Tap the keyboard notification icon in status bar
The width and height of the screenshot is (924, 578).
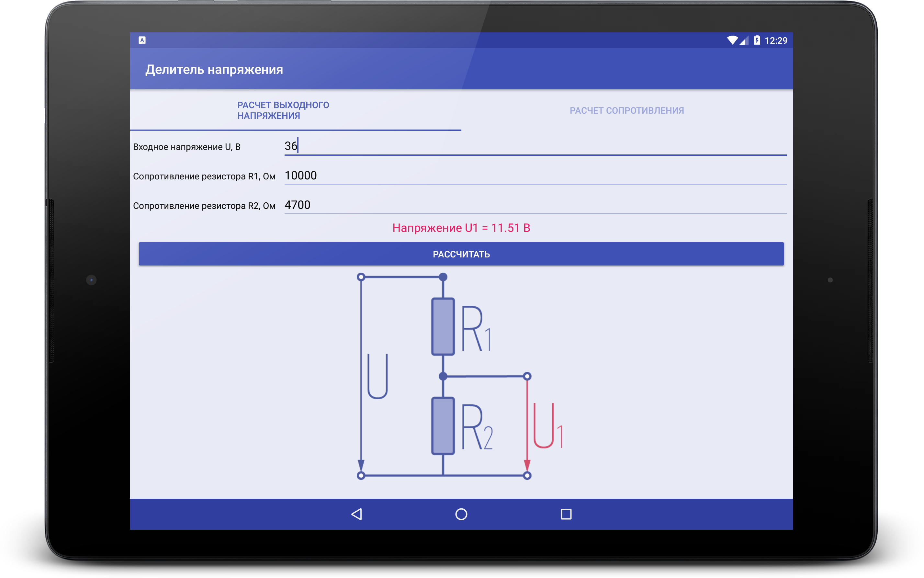pos(142,40)
